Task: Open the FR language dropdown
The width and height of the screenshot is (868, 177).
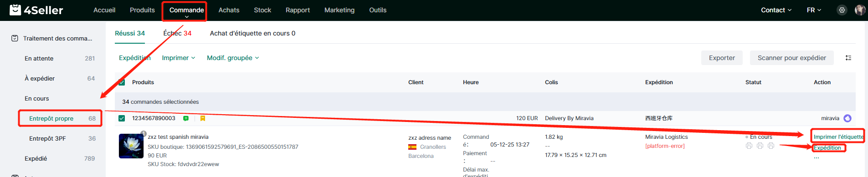Action: click(814, 10)
